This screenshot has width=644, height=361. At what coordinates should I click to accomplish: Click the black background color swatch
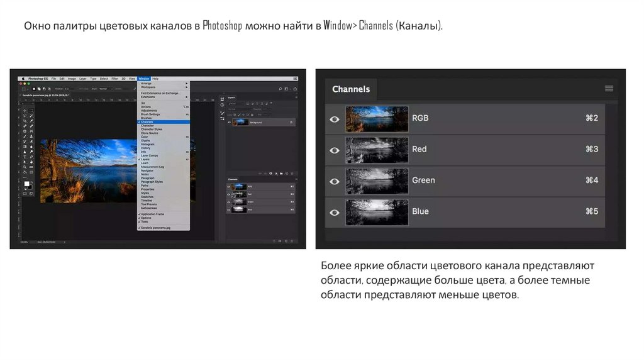pyautogui.click(x=30, y=187)
